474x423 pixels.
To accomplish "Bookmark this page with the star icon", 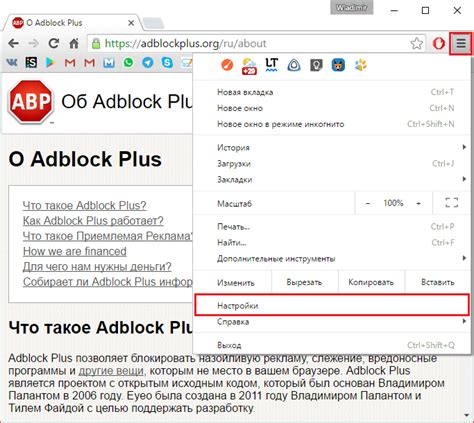I will click(417, 43).
